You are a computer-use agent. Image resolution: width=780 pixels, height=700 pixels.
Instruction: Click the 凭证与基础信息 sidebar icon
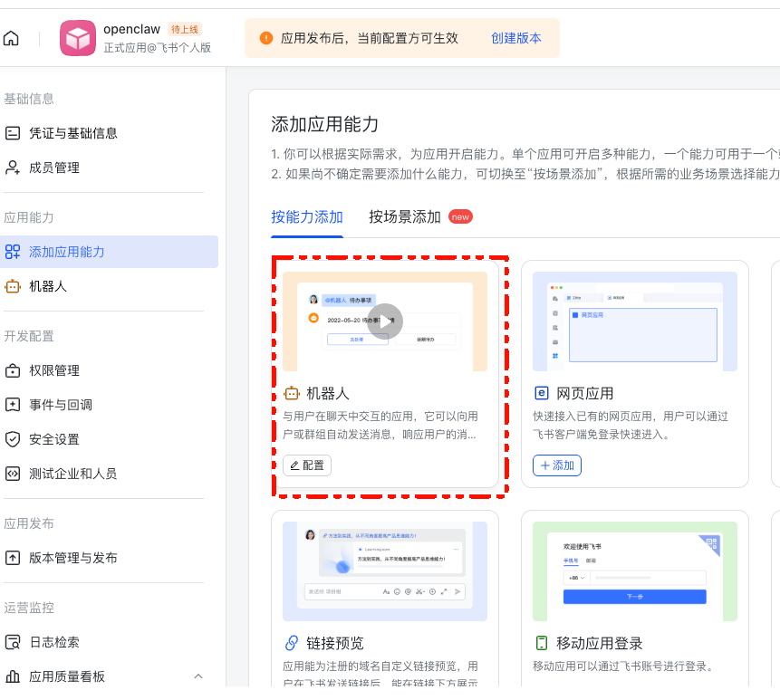coord(13,133)
